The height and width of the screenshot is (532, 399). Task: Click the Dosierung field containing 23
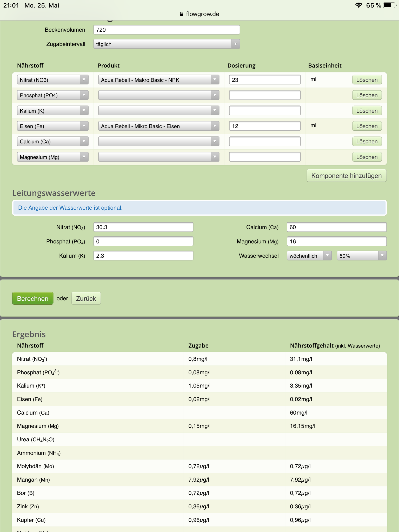click(264, 80)
